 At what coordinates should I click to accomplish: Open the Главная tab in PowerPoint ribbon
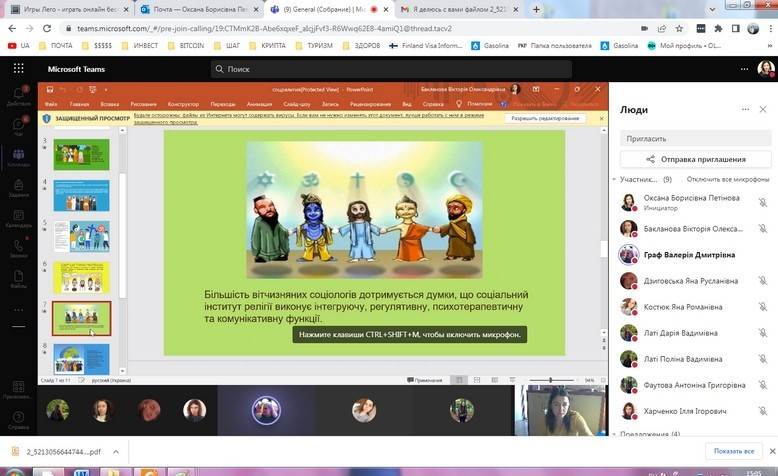click(x=79, y=104)
